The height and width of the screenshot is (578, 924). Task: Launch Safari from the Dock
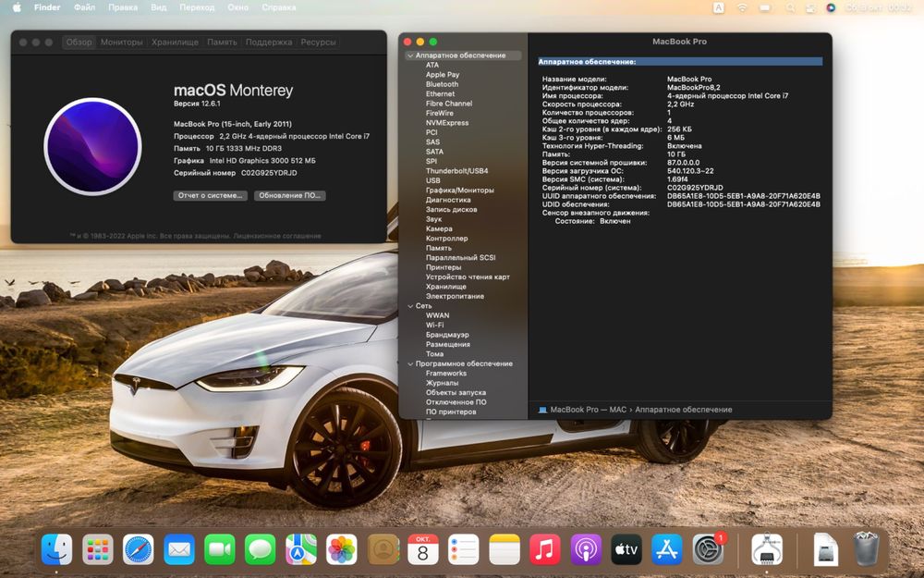pos(139,549)
